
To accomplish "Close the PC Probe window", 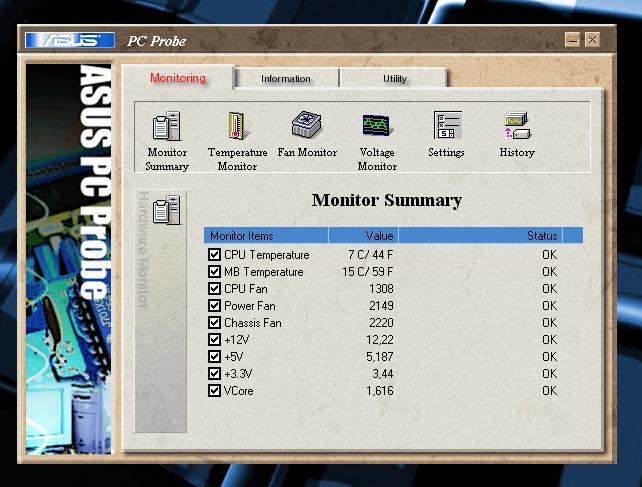I will [592, 40].
